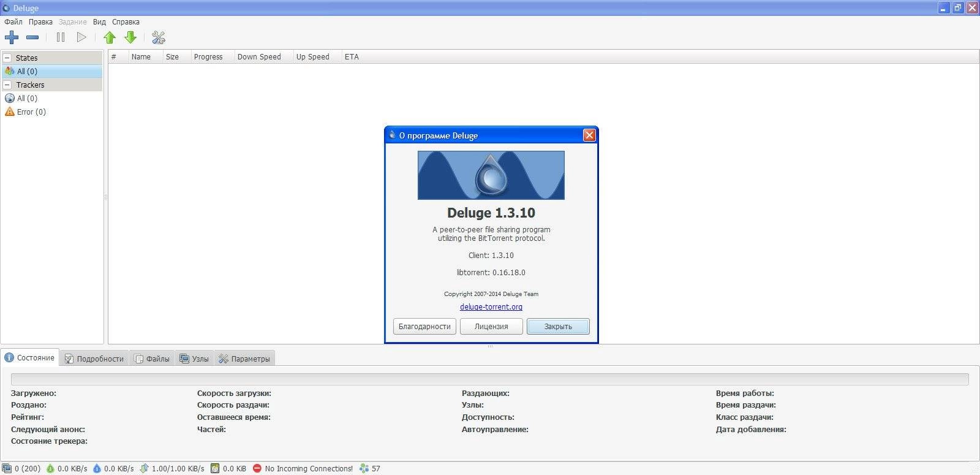
Task: Sort by the # column header
Action: [118, 56]
